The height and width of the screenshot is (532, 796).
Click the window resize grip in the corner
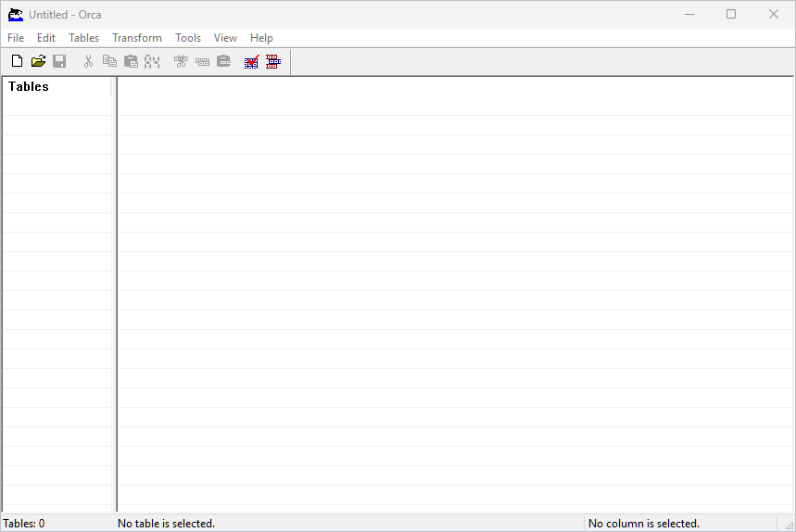pyautogui.click(x=789, y=526)
